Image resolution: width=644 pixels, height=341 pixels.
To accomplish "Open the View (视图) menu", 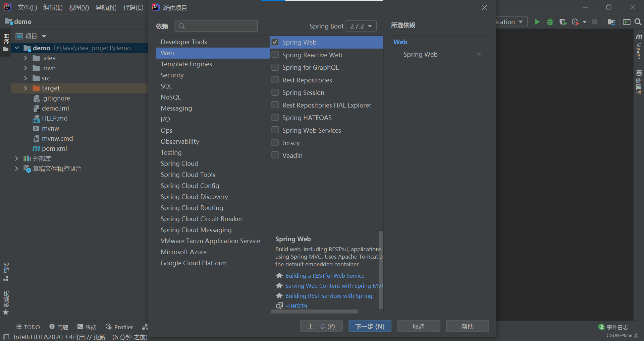I will pyautogui.click(x=79, y=7).
